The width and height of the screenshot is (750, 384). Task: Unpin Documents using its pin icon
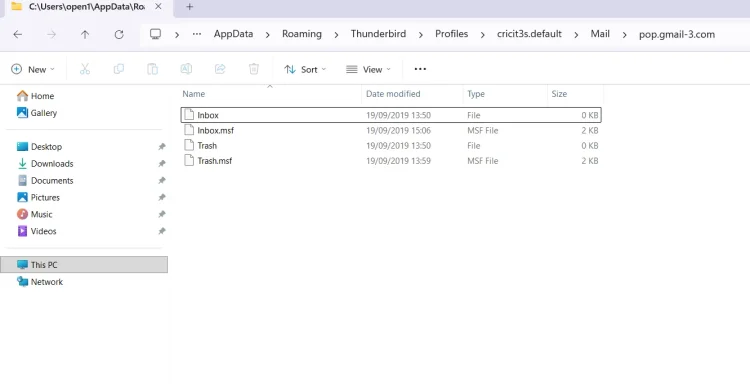tap(162, 181)
